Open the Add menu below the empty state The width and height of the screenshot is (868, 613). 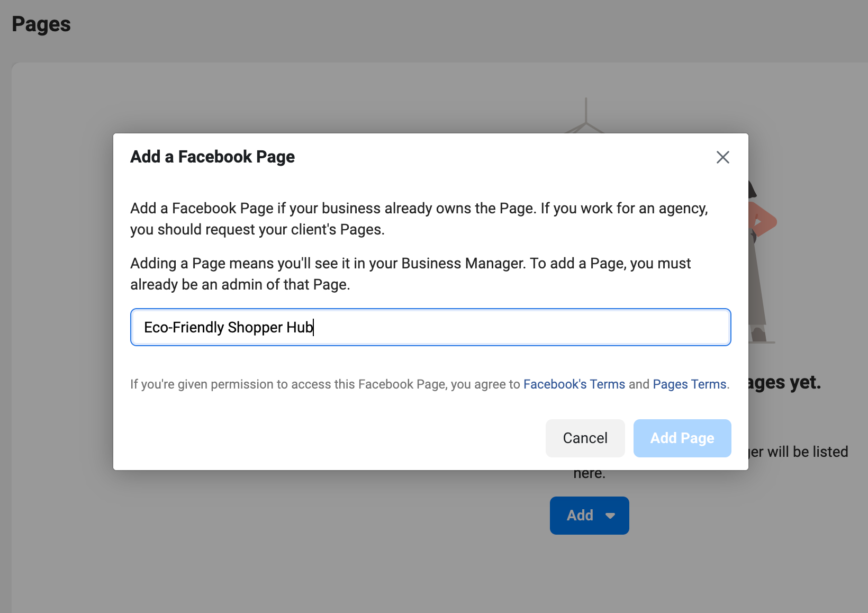[x=589, y=515]
